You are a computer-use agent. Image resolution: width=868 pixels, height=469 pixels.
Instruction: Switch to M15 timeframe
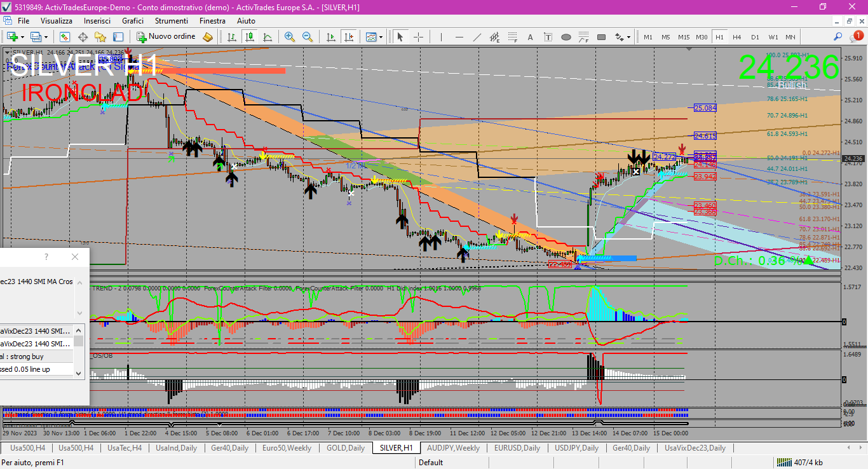click(x=684, y=37)
